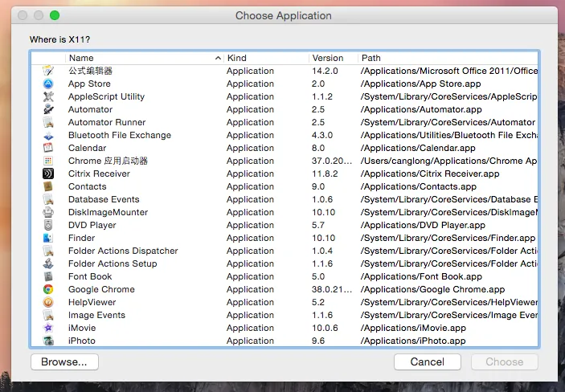Sort list by Name column header
Image resolution: width=565 pixels, height=392 pixels.
click(x=144, y=58)
